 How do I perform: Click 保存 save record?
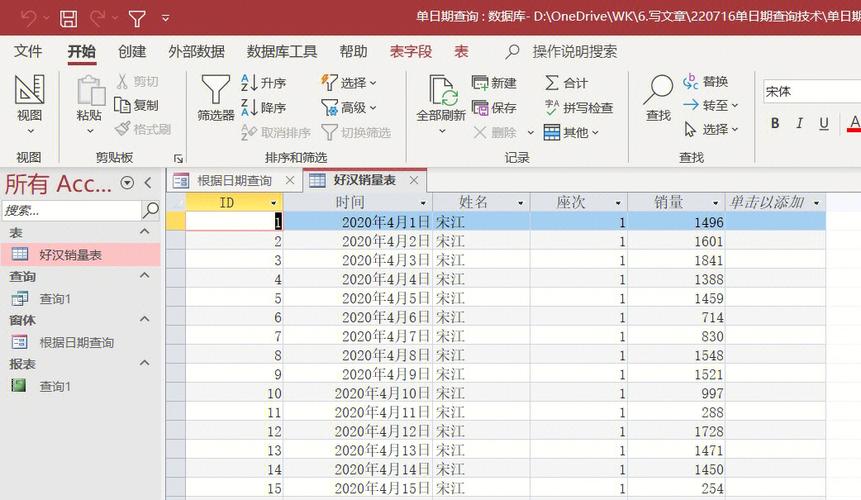[494, 108]
